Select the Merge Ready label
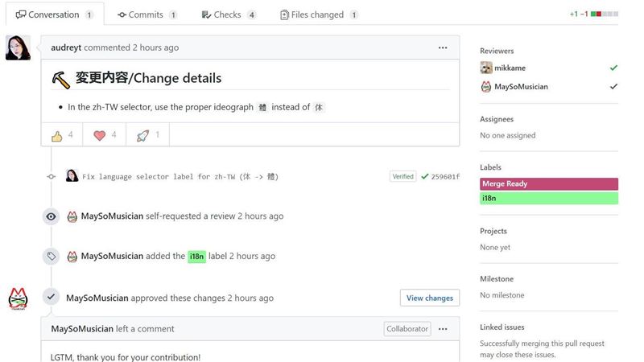 coord(548,184)
